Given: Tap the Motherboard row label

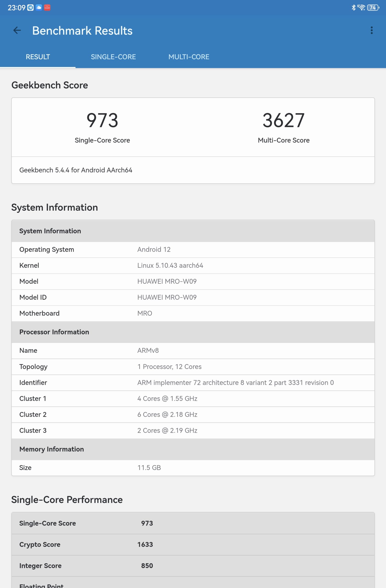Looking at the screenshot, I should coord(39,313).
